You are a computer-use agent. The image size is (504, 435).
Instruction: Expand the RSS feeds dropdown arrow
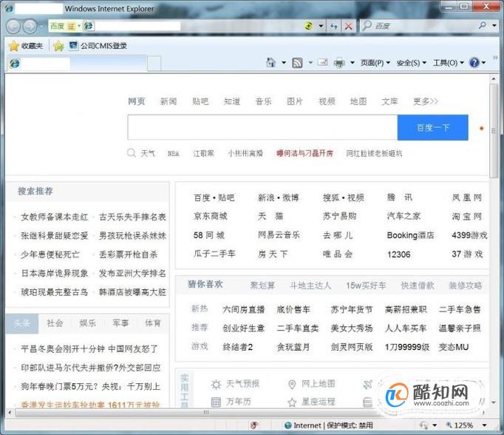pyautogui.click(x=310, y=62)
